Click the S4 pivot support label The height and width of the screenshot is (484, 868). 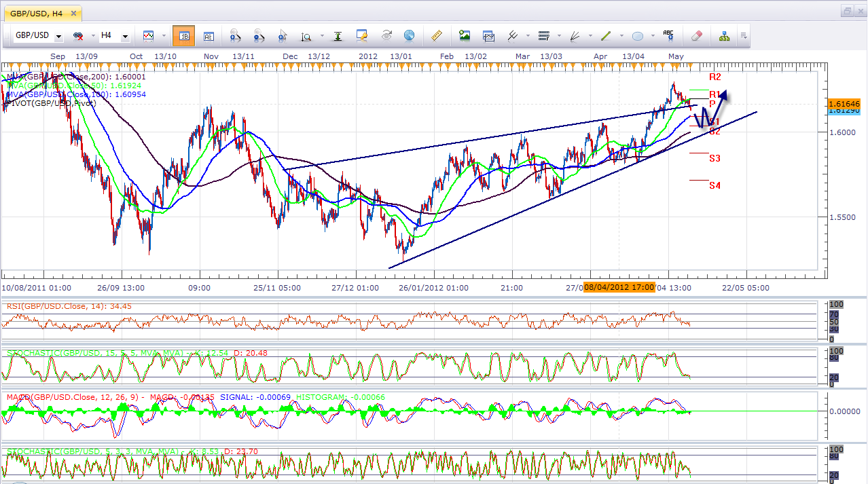point(715,185)
